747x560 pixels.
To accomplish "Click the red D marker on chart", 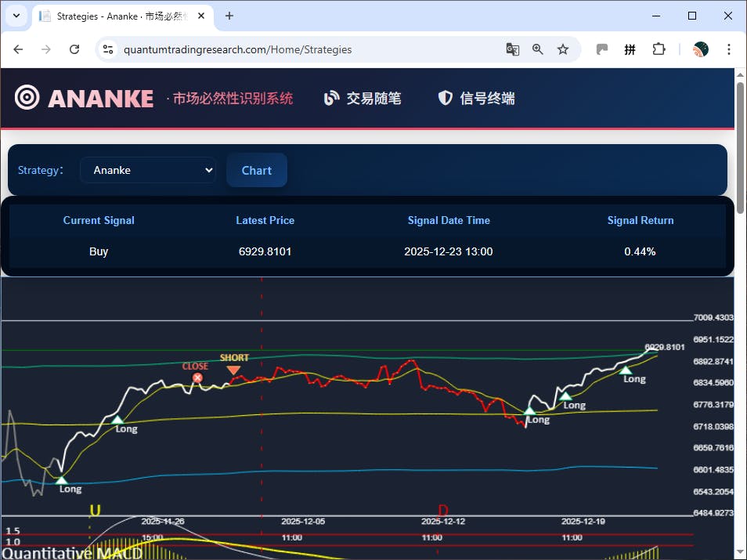I will (443, 511).
